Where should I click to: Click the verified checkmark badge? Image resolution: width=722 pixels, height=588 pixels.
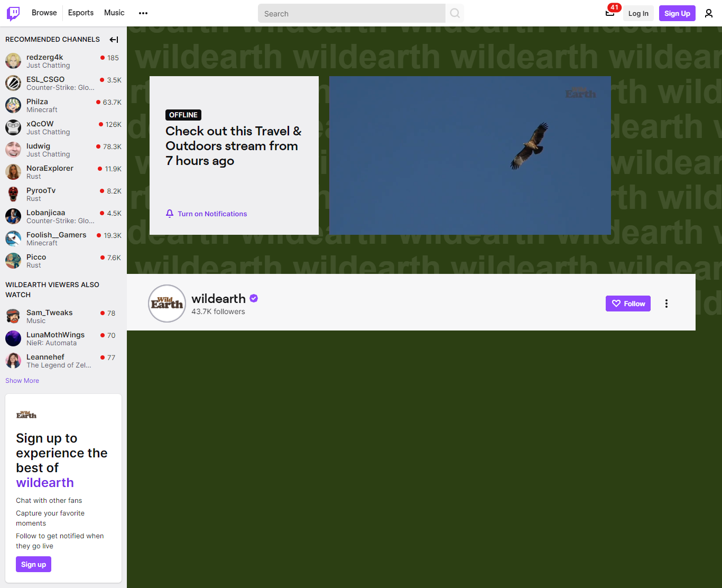click(x=254, y=298)
